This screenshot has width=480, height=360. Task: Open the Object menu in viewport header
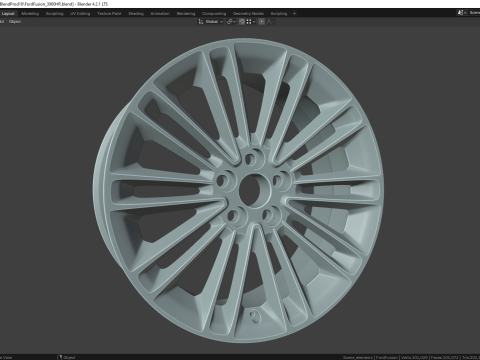click(15, 22)
